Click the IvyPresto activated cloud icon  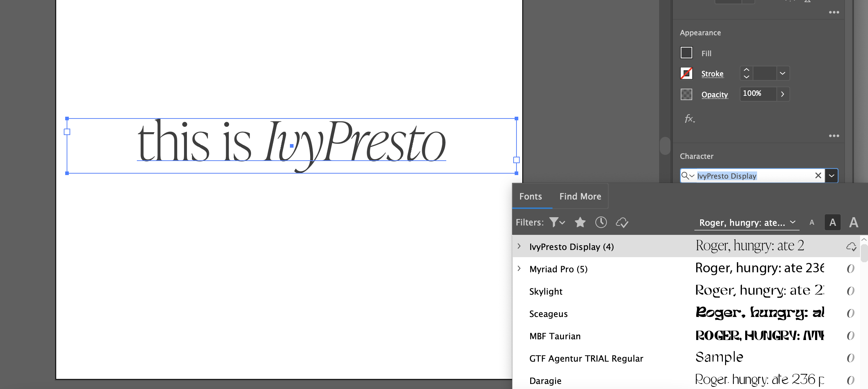pos(851,247)
